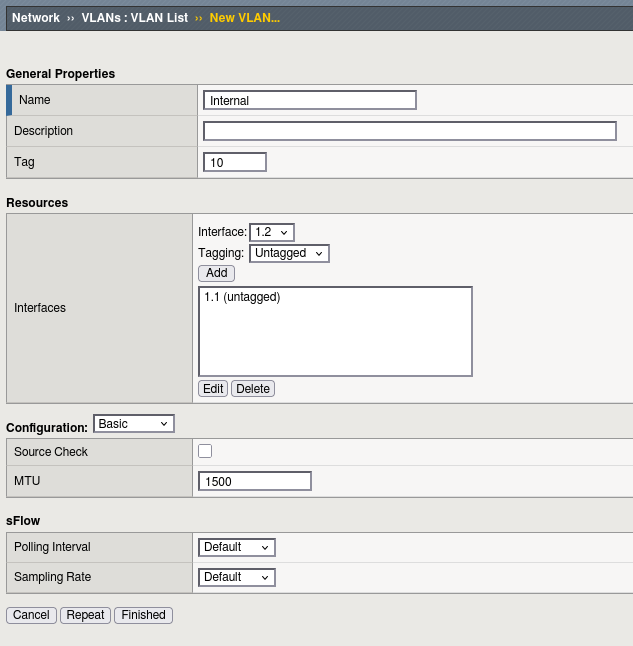
Task: Click the Source Check label
Action: coord(51,452)
